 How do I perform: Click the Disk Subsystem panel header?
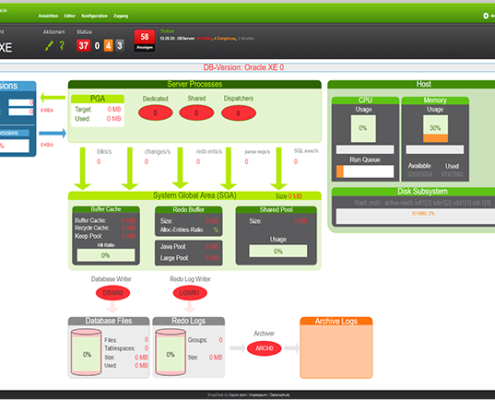coord(413,191)
